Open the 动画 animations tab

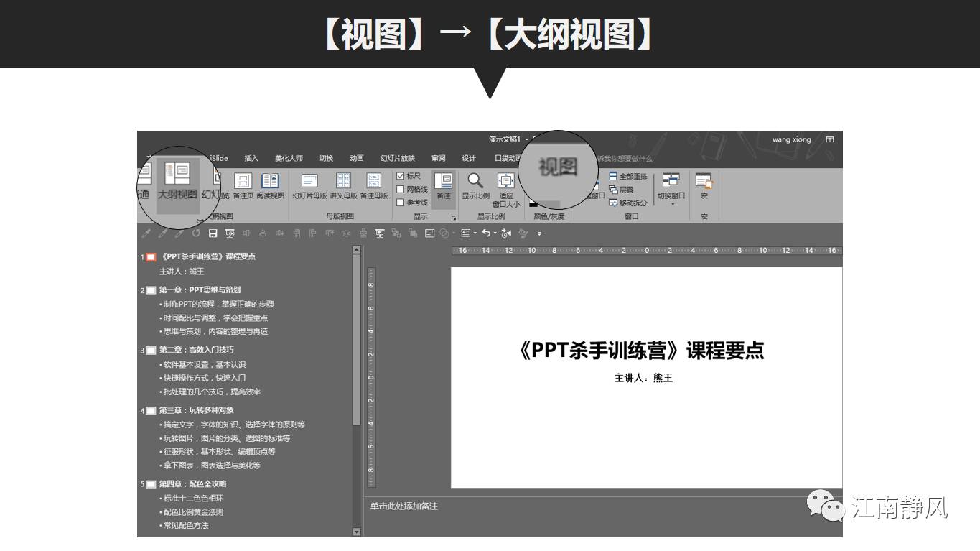pos(357,159)
